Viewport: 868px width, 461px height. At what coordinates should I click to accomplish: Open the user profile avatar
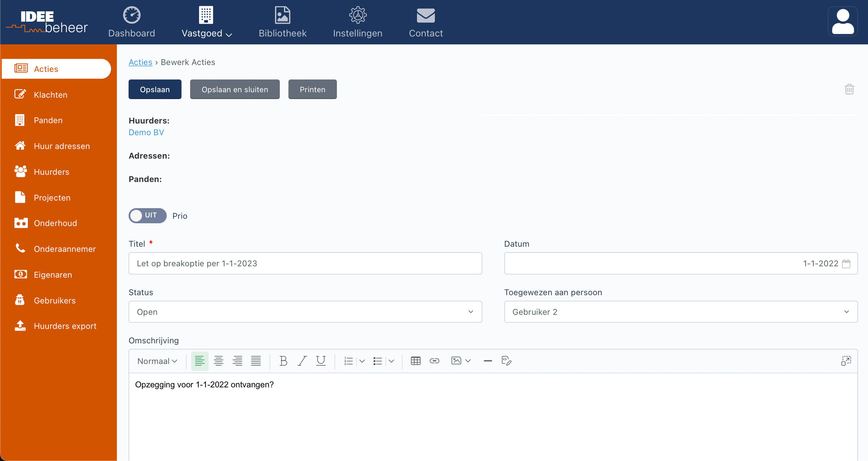(x=843, y=21)
